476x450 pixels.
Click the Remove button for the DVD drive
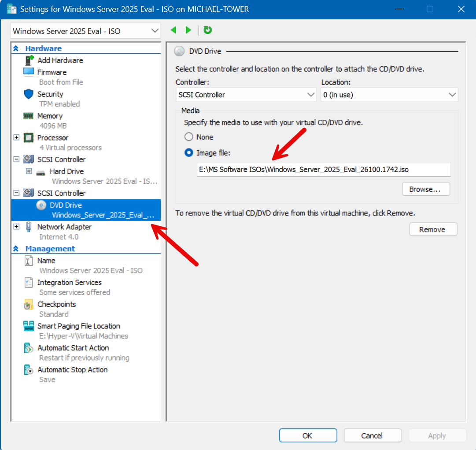[x=433, y=229]
